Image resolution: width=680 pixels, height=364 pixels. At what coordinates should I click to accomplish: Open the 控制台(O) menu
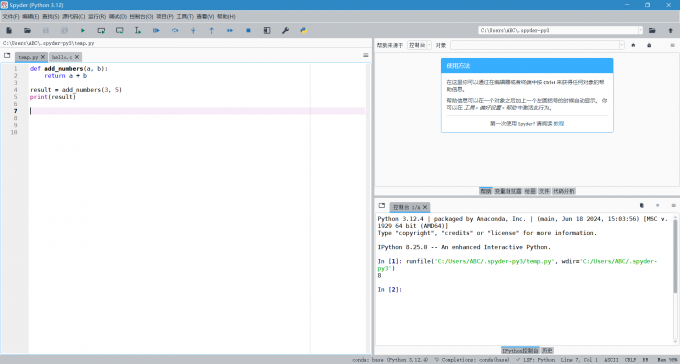pos(141,16)
